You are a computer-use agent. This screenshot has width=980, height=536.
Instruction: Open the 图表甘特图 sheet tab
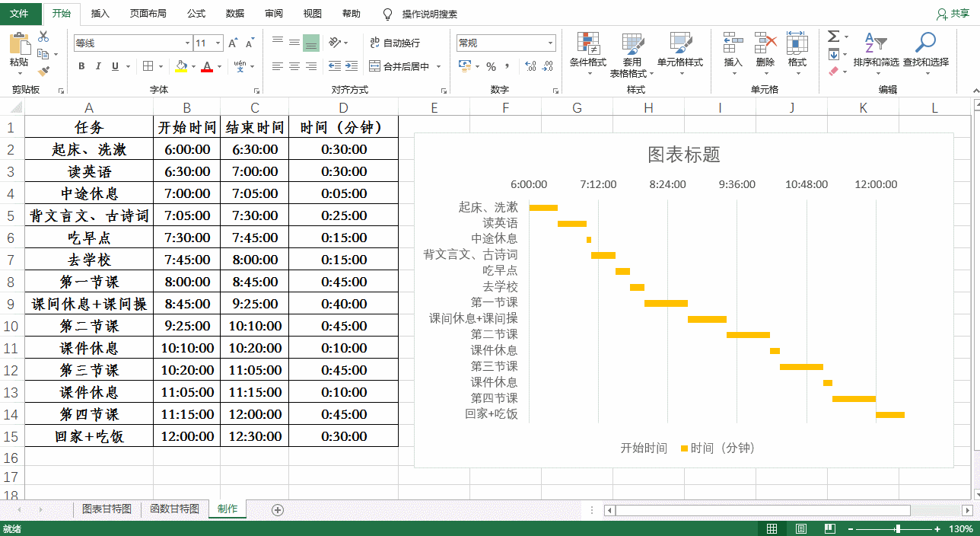coord(107,509)
